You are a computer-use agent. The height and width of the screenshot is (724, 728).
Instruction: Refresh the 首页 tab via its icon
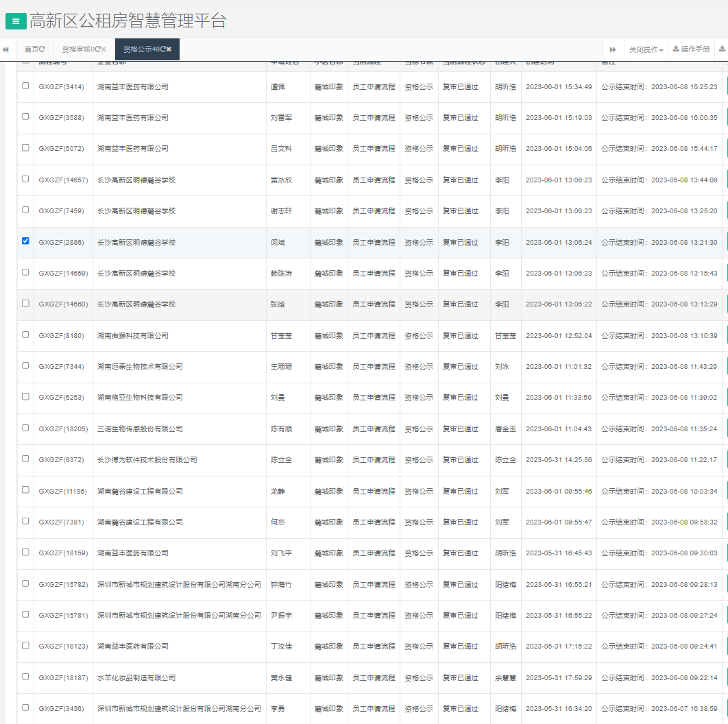point(43,49)
